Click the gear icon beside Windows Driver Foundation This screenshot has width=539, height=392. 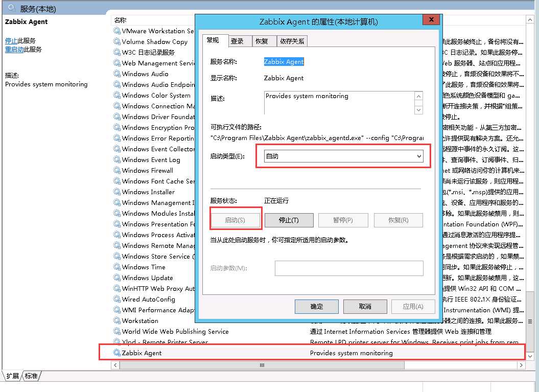click(117, 117)
